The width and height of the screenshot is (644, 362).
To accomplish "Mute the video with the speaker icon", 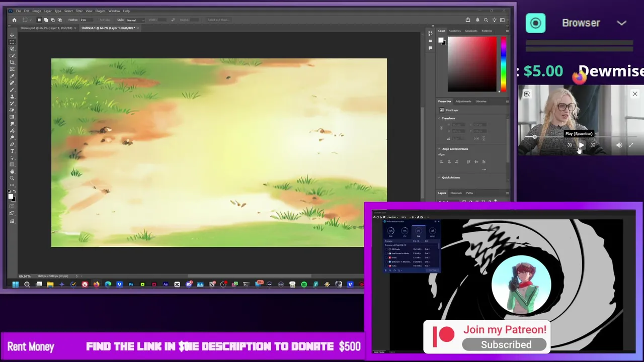I will point(619,145).
